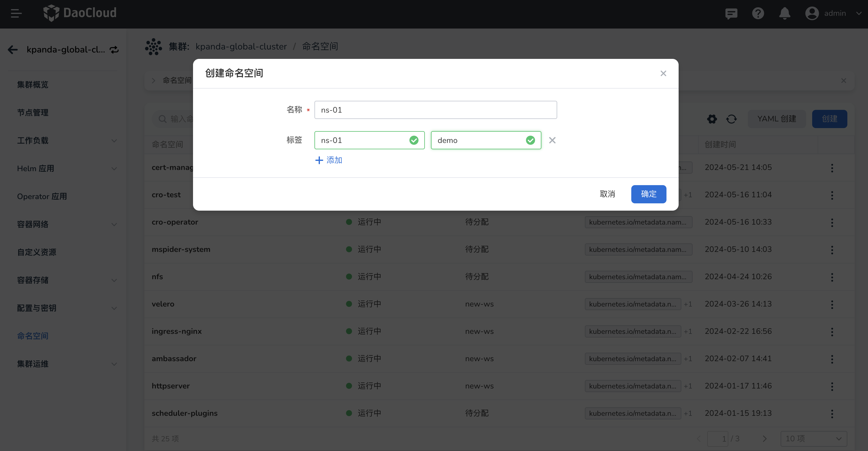Click the table settings gear icon

pyautogui.click(x=712, y=119)
